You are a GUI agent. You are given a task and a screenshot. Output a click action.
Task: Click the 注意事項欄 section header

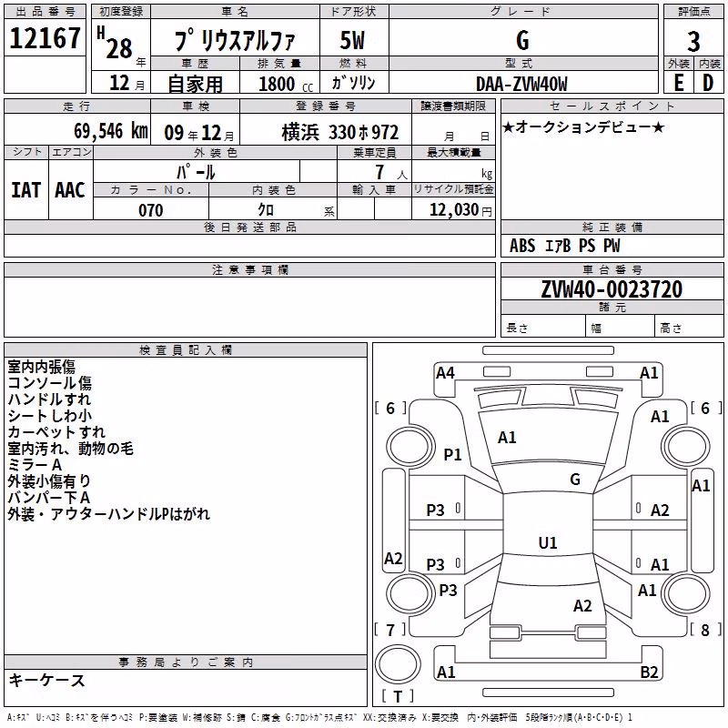pos(250,269)
